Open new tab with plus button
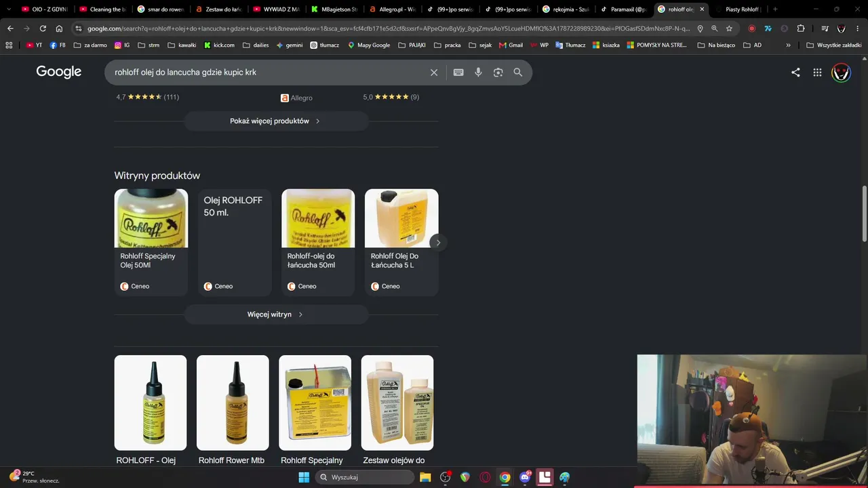Screen dimensions: 868x488 tap(775, 9)
